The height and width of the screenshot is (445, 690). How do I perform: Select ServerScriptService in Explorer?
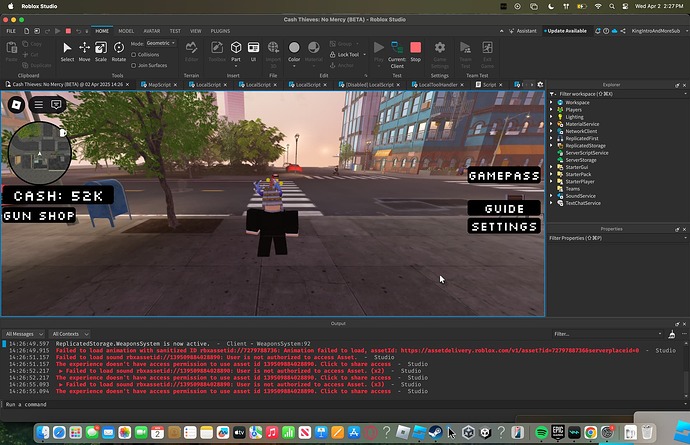click(587, 153)
